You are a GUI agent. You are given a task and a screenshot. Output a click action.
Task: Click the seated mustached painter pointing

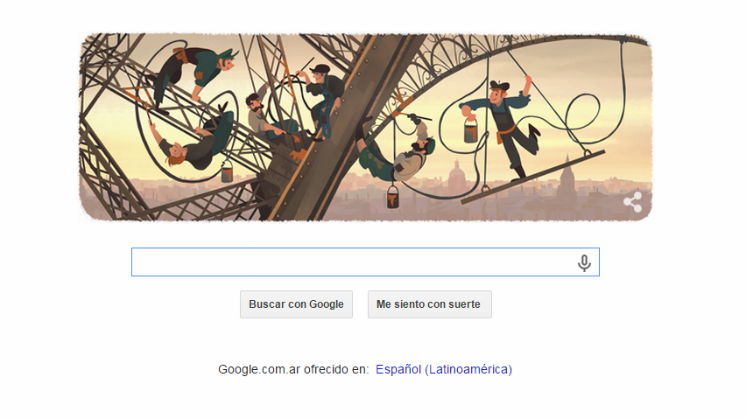pos(267,117)
